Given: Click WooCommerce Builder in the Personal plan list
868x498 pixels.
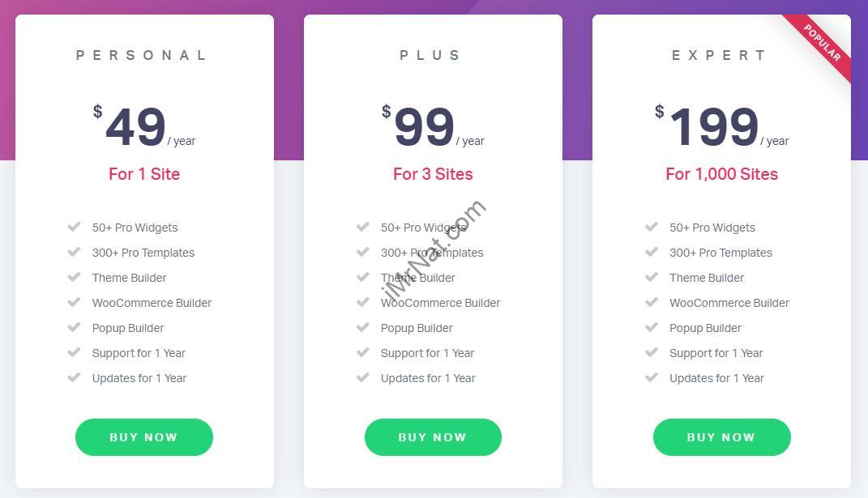Looking at the screenshot, I should [x=152, y=303].
